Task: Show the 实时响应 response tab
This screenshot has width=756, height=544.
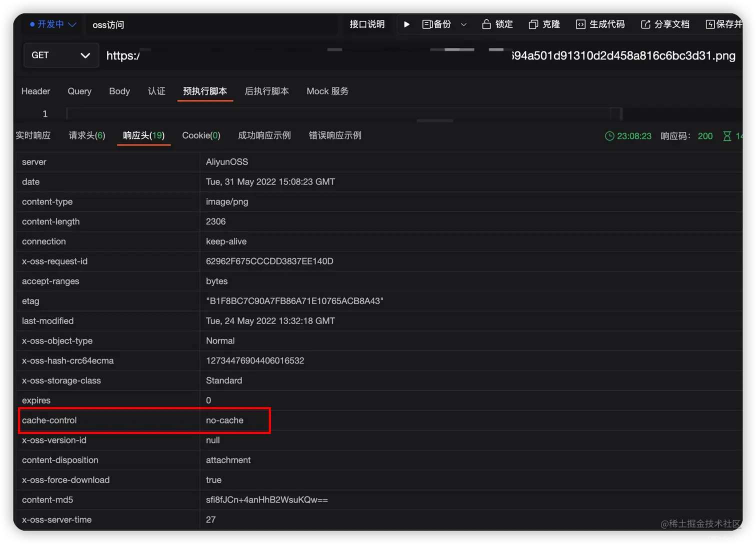Action: pos(33,135)
